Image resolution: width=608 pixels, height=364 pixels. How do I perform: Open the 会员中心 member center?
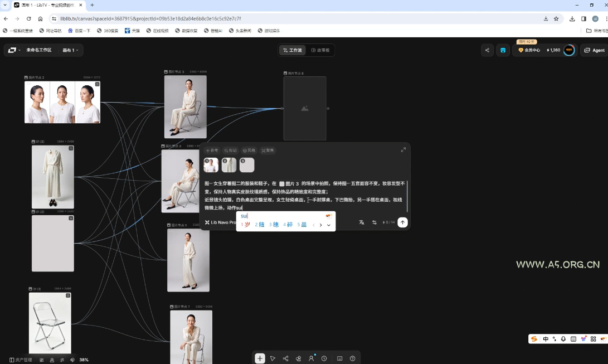[x=529, y=50]
